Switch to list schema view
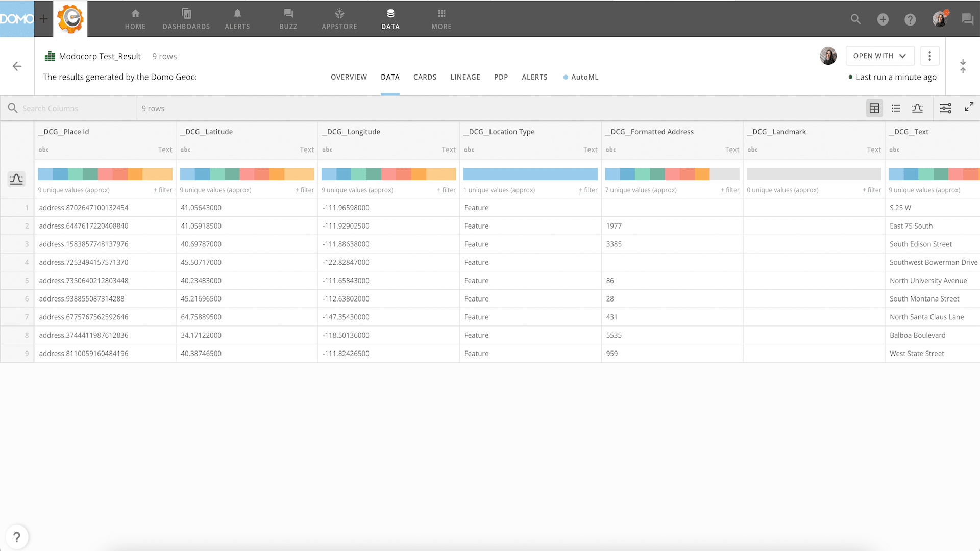Image resolution: width=980 pixels, height=551 pixels. pyautogui.click(x=896, y=108)
